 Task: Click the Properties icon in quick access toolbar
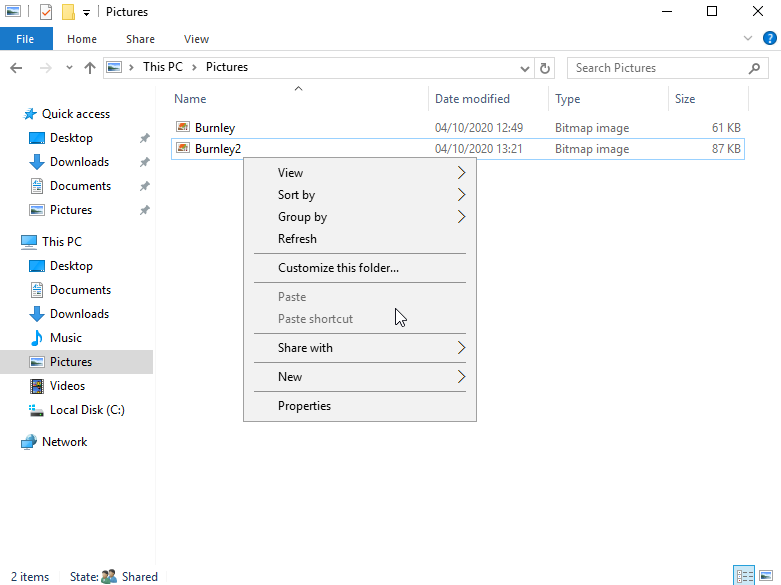coord(45,11)
